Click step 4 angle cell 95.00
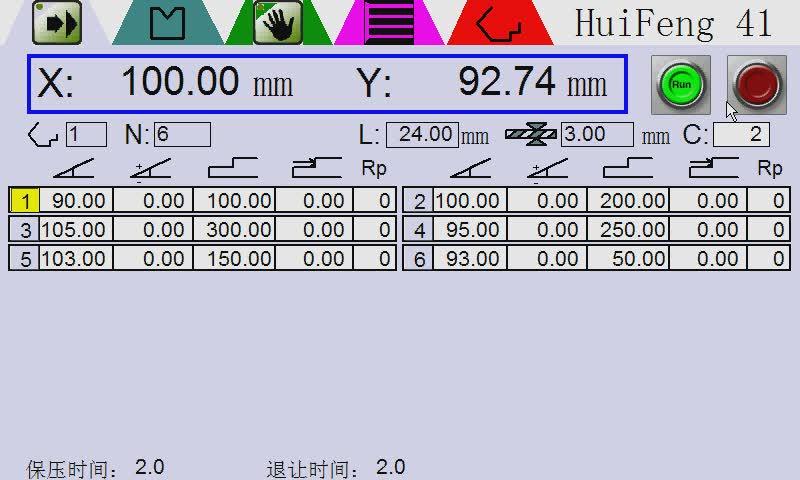 click(469, 230)
